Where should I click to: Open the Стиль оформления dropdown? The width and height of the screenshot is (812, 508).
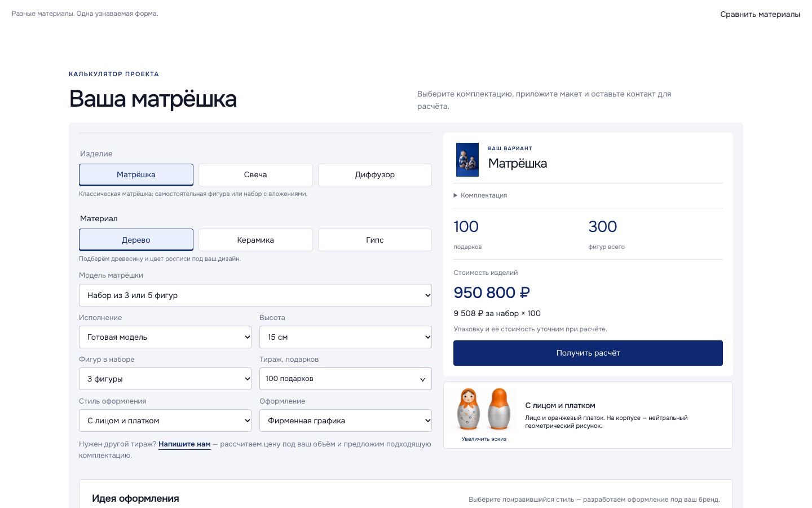(165, 421)
